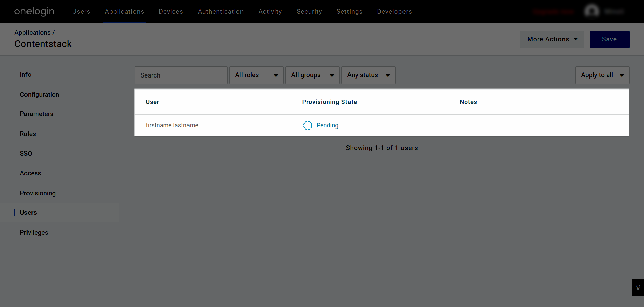644x307 pixels.
Task: Click the blurred username beside the avatar
Action: (x=614, y=12)
